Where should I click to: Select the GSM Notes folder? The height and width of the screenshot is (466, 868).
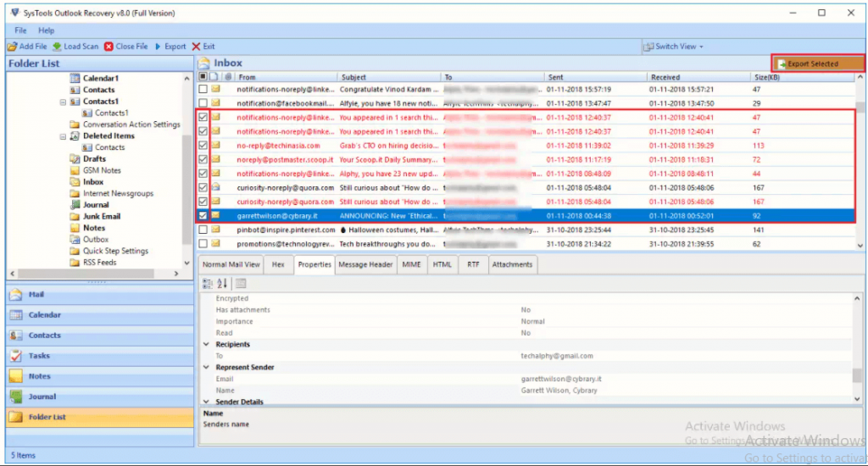point(102,170)
